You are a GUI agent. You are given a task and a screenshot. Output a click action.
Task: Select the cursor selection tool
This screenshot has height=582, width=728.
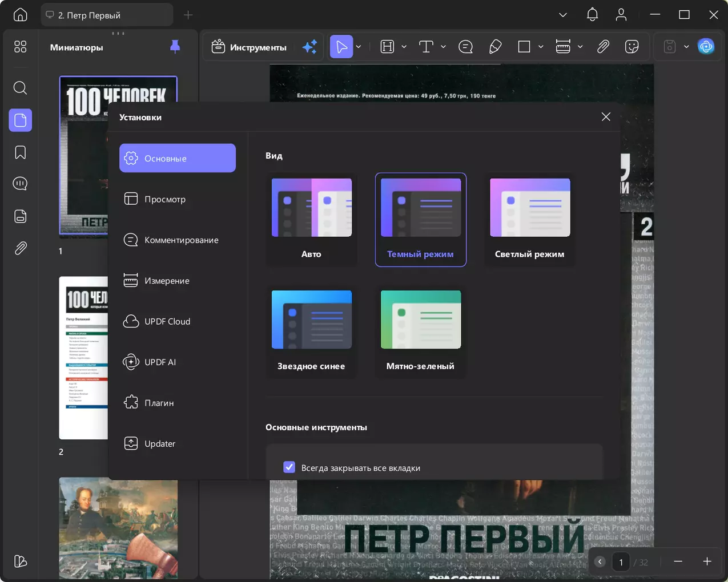[341, 47]
